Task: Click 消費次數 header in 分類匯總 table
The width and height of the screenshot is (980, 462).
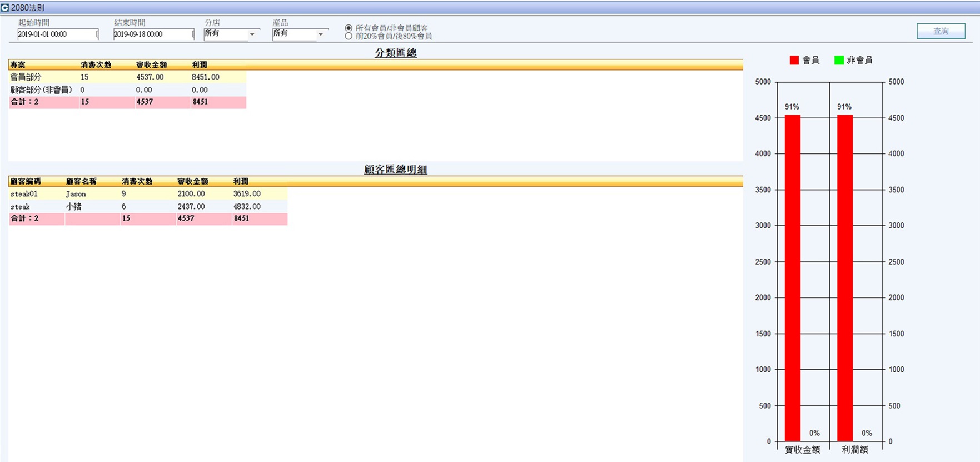Action: 96,65
